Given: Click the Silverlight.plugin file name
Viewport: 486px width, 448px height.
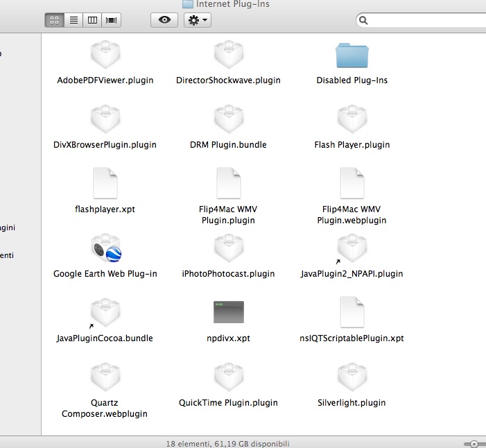Looking at the screenshot, I should click(x=352, y=403).
